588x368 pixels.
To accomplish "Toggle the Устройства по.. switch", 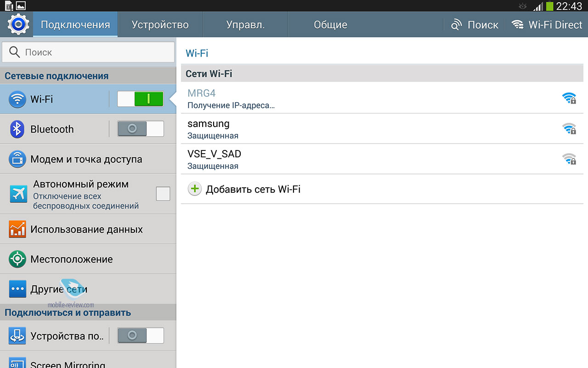I will coord(141,336).
